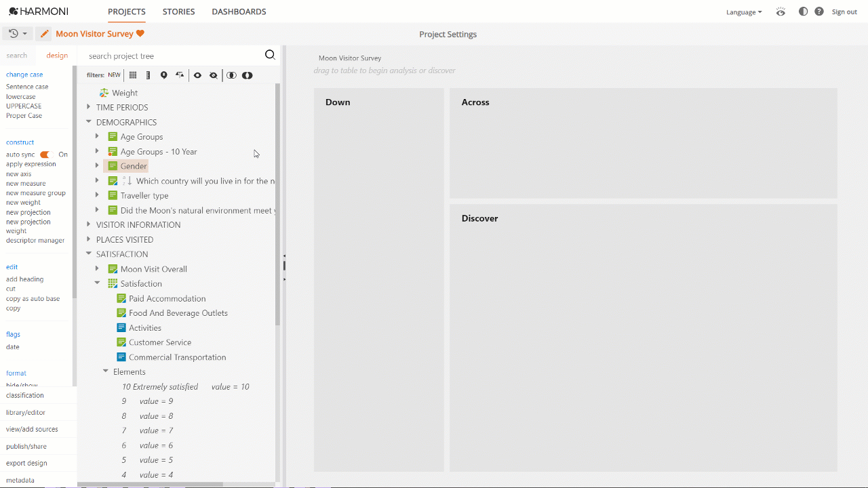Open the DASHBOARDS tab
This screenshot has height=488, width=868.
(239, 12)
